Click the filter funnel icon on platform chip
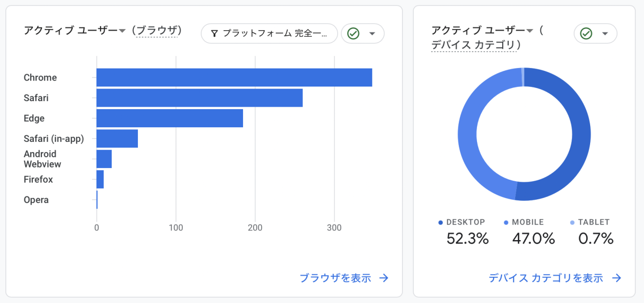 214,34
